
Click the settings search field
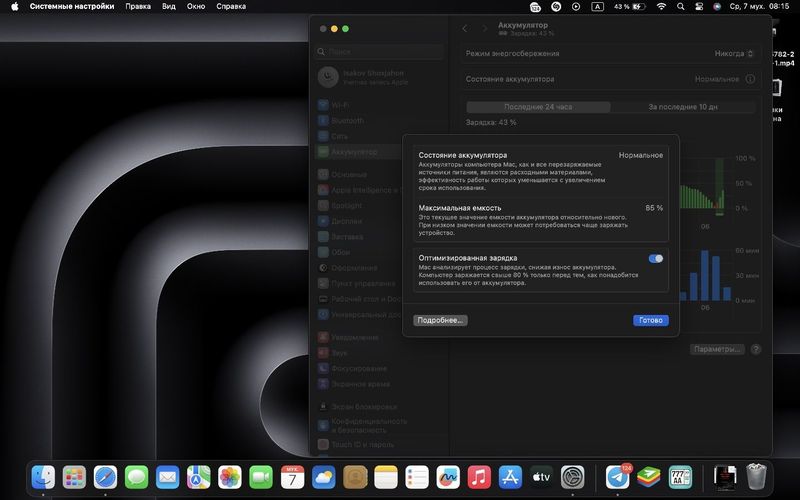[380, 52]
